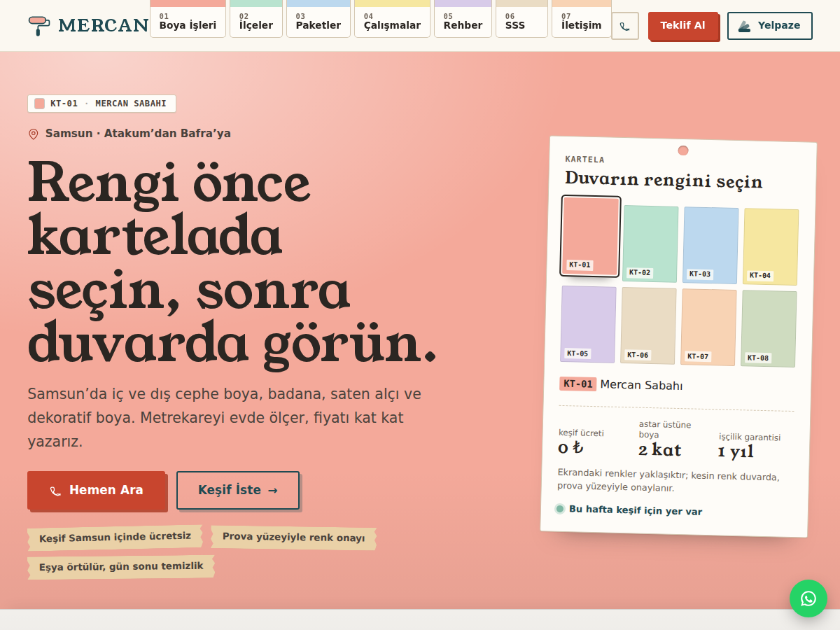Screen dimensions: 840x630
Task: Open the İletişim nav item
Action: pyautogui.click(x=582, y=19)
